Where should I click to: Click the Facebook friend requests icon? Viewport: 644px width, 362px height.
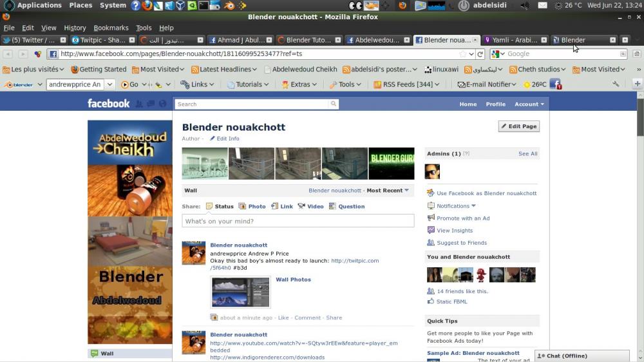pyautogui.click(x=139, y=104)
